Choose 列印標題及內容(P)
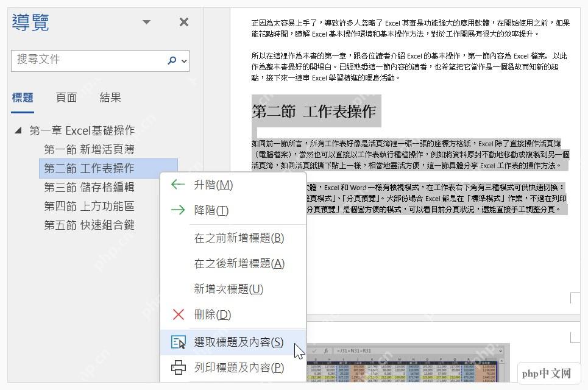Image resolution: width=588 pixels, height=390 pixels. pyautogui.click(x=233, y=367)
